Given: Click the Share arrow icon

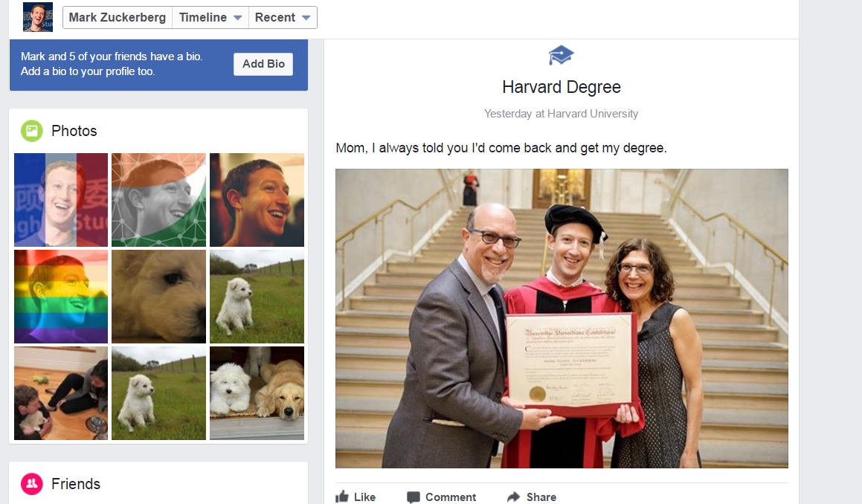Looking at the screenshot, I should pyautogui.click(x=513, y=497).
